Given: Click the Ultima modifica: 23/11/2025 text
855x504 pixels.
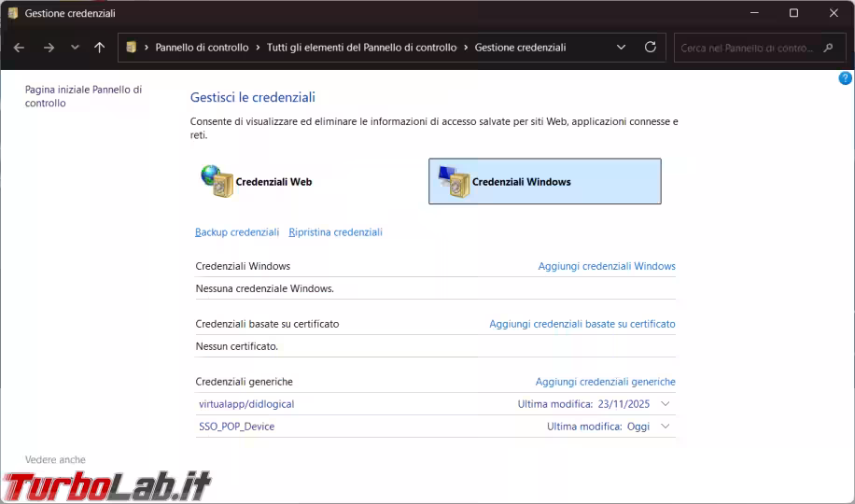Looking at the screenshot, I should click(583, 404).
